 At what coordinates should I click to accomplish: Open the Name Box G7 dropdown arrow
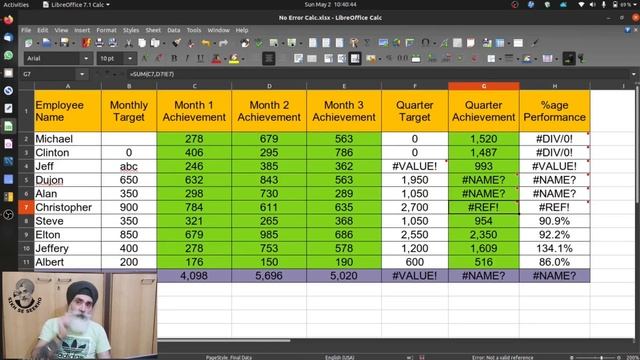click(x=82, y=74)
